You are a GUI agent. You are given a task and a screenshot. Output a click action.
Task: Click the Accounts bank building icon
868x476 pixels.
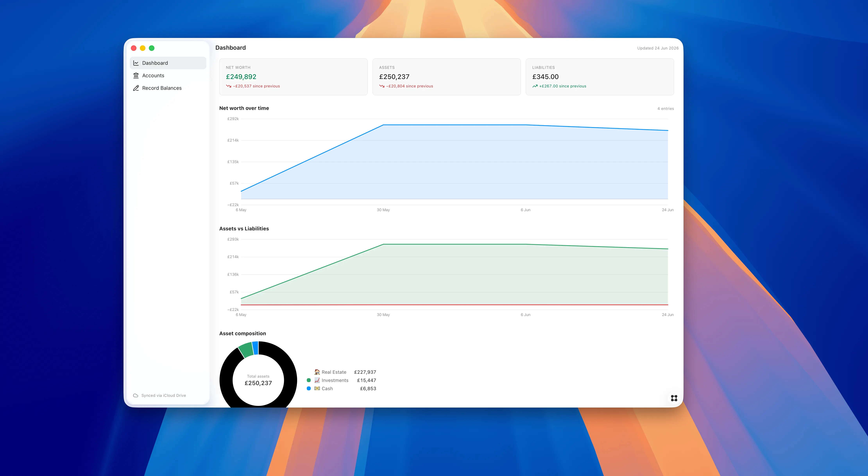click(x=136, y=75)
